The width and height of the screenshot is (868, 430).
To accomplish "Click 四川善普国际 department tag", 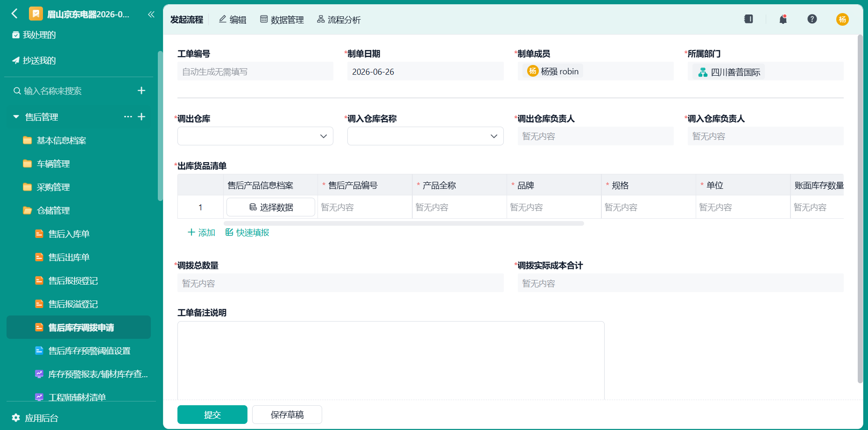I will (x=729, y=72).
